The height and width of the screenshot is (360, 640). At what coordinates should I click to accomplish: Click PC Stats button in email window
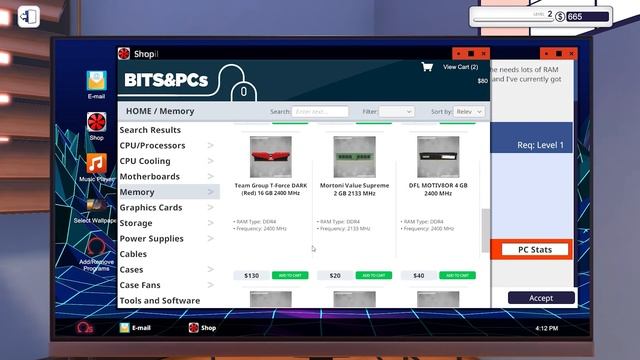click(x=535, y=249)
